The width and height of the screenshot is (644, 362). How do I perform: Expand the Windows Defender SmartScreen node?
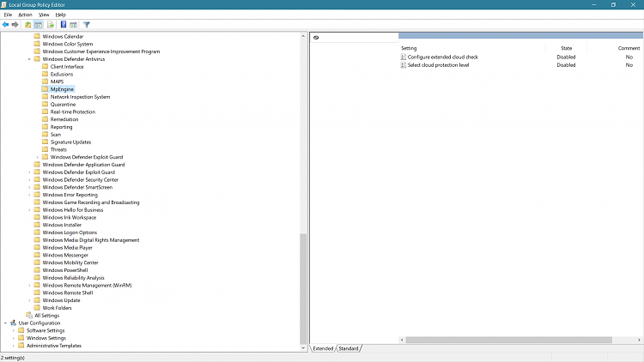pos(29,187)
